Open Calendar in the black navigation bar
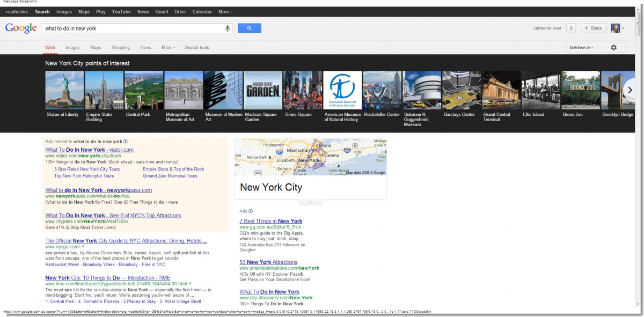Image resolution: width=644 pixels, height=317 pixels. pos(202,12)
